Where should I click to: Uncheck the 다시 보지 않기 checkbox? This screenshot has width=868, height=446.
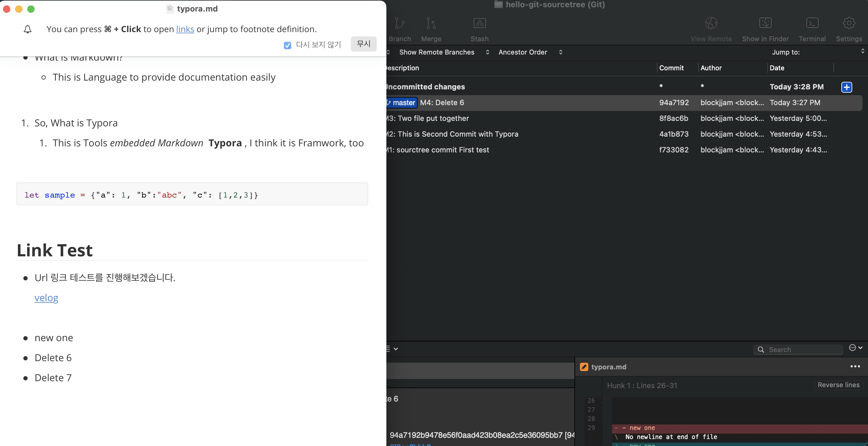(x=287, y=45)
